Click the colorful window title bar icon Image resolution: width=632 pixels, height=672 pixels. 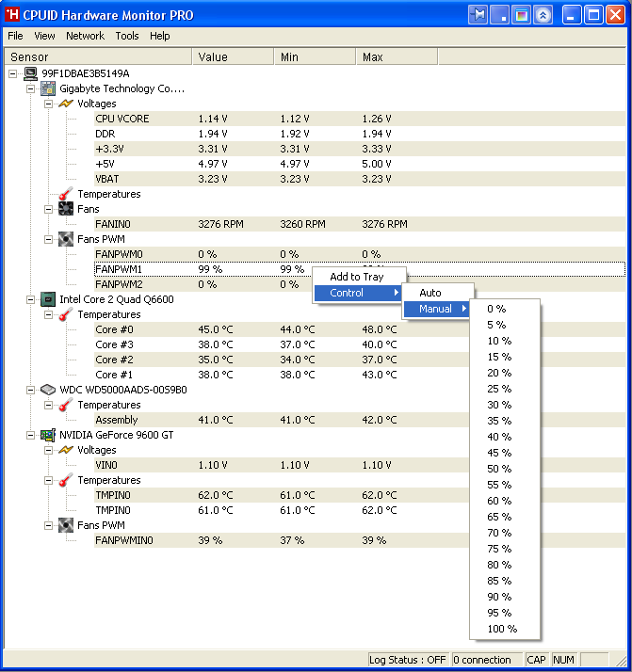(x=522, y=15)
